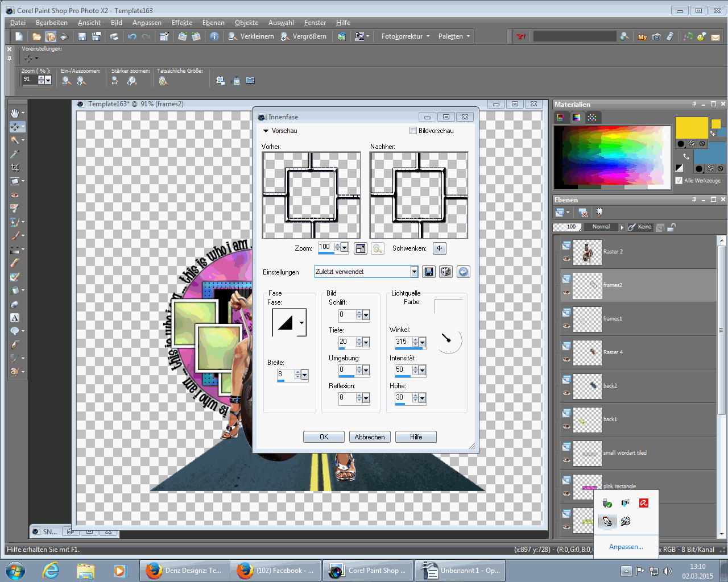Click the Breite width input field

point(285,374)
